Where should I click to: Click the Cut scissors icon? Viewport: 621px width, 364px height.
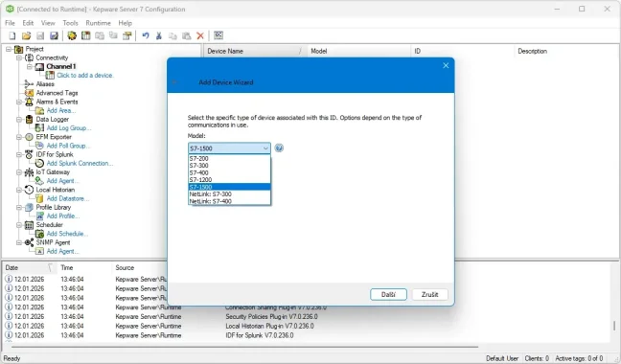pos(159,36)
